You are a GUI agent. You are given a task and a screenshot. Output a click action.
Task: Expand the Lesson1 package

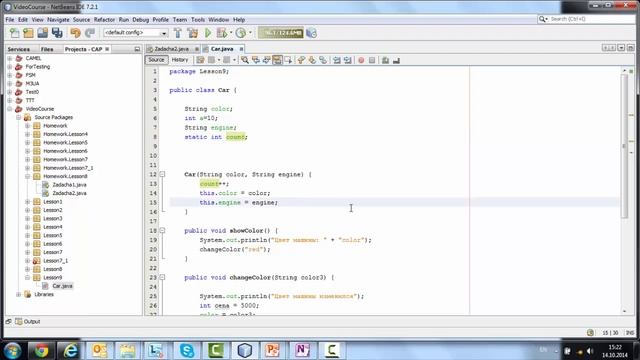(x=27, y=202)
